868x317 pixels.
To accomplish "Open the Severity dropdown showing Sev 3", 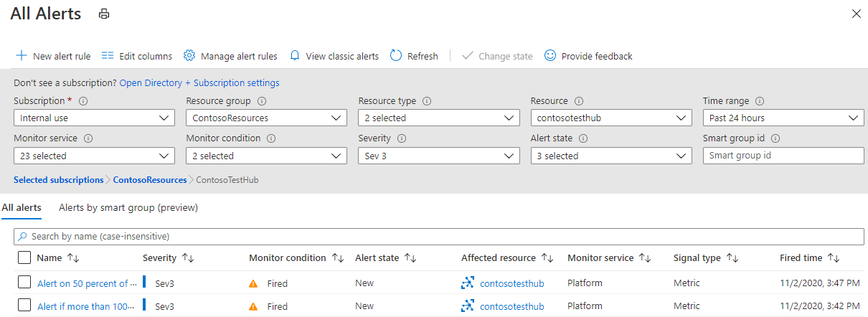I will [x=438, y=156].
